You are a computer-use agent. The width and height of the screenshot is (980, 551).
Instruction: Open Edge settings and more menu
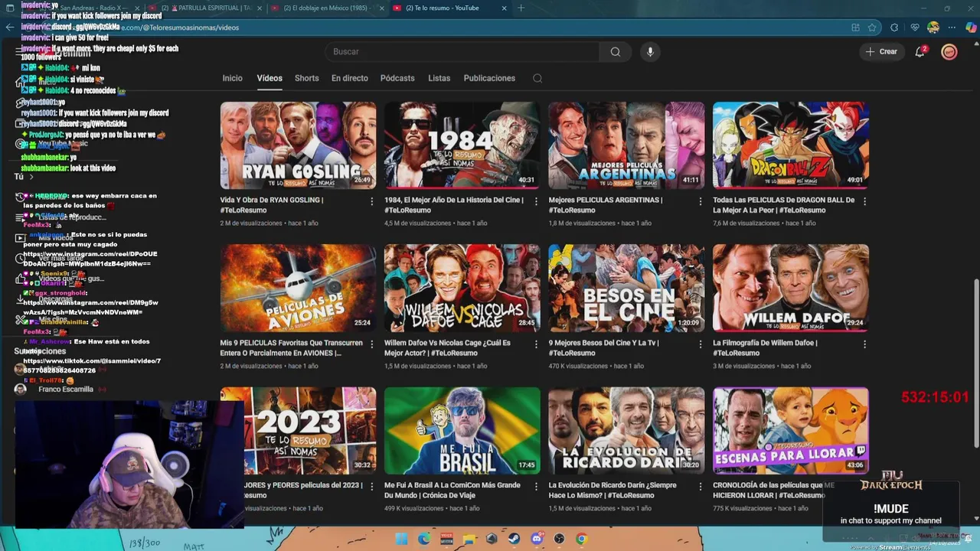click(x=952, y=28)
